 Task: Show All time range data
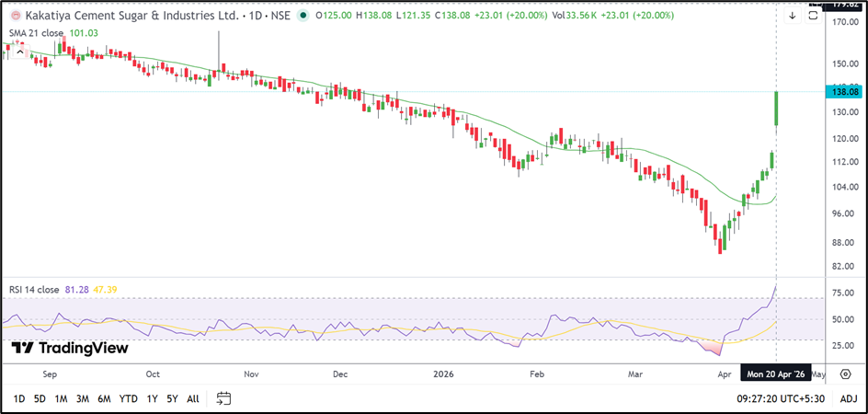pos(192,398)
